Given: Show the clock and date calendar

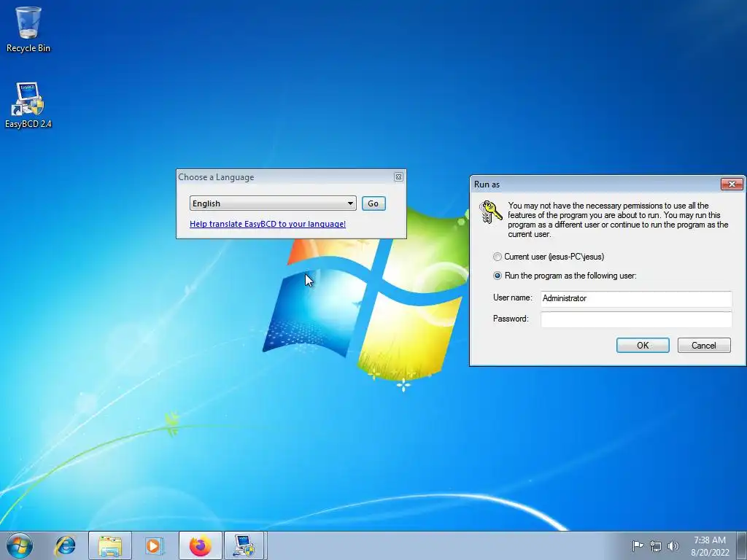Looking at the screenshot, I should click(710, 546).
